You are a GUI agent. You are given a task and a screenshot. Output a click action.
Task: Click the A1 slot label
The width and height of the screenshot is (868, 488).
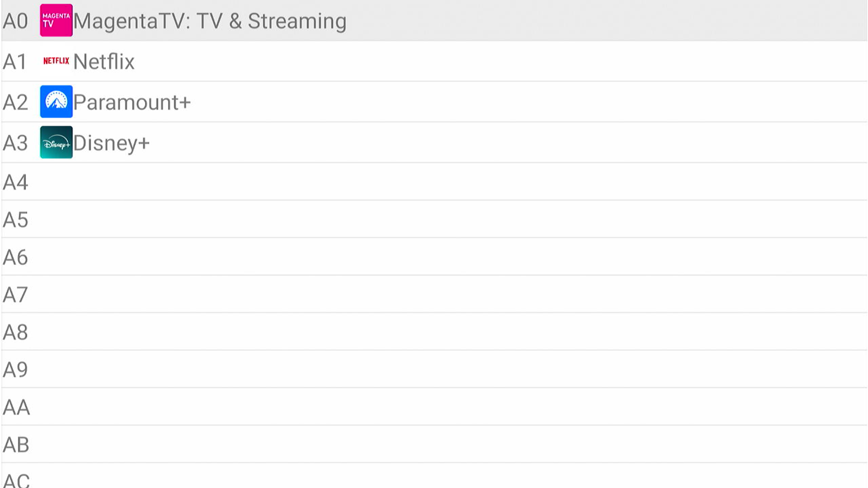coord(15,61)
